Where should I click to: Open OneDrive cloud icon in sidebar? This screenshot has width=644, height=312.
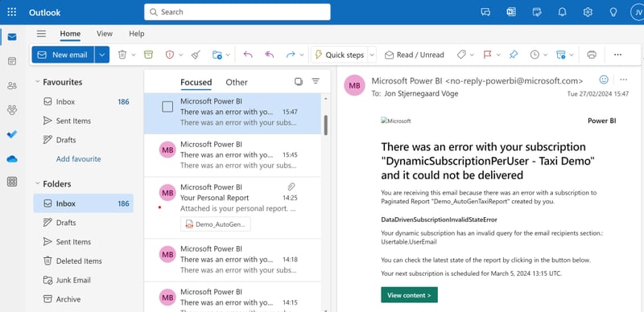[x=12, y=159]
